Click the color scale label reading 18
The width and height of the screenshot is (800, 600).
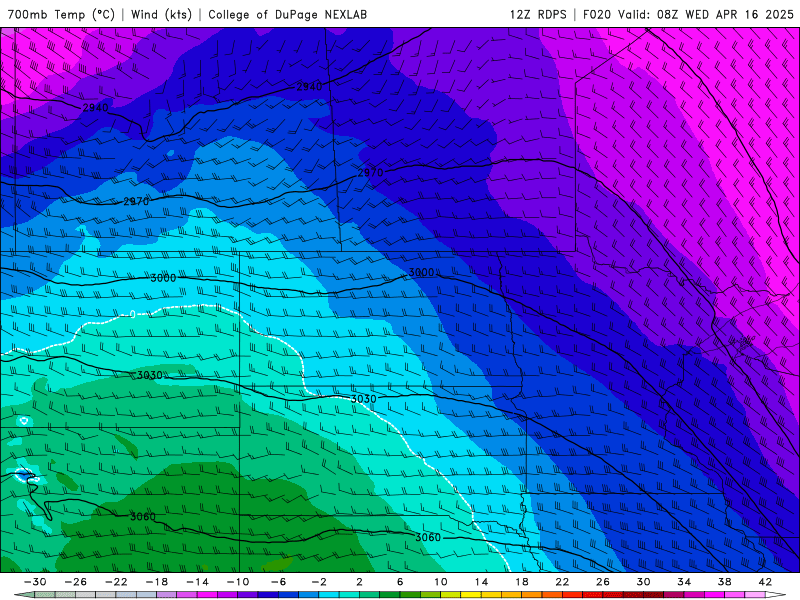click(521, 582)
